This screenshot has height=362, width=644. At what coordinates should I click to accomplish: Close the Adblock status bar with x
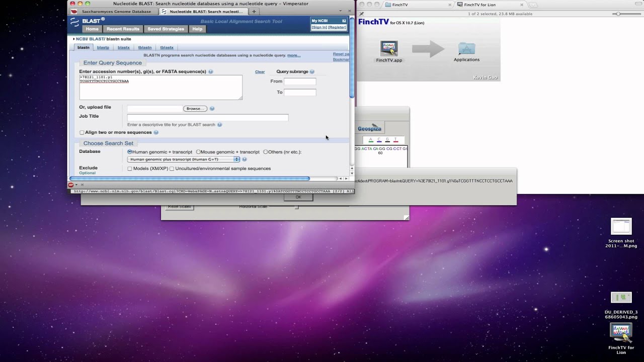83,185
